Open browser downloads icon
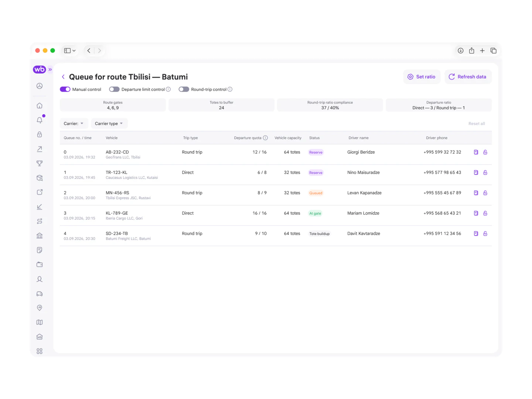532x399 pixels. [461, 51]
